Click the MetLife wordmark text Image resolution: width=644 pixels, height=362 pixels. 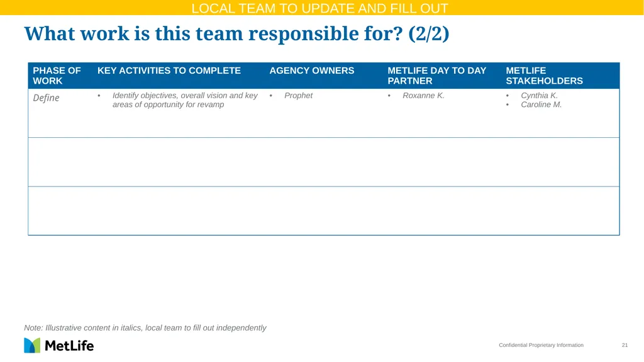coord(69,346)
